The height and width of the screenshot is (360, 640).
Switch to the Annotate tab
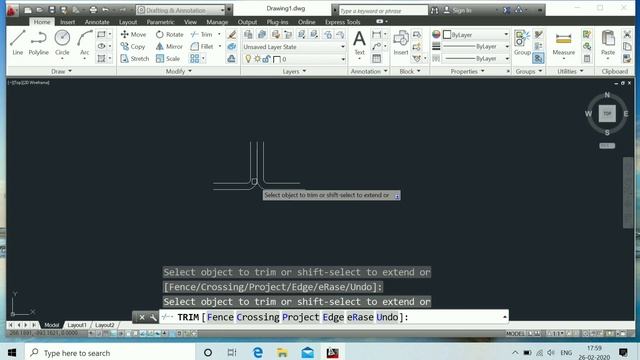97,22
